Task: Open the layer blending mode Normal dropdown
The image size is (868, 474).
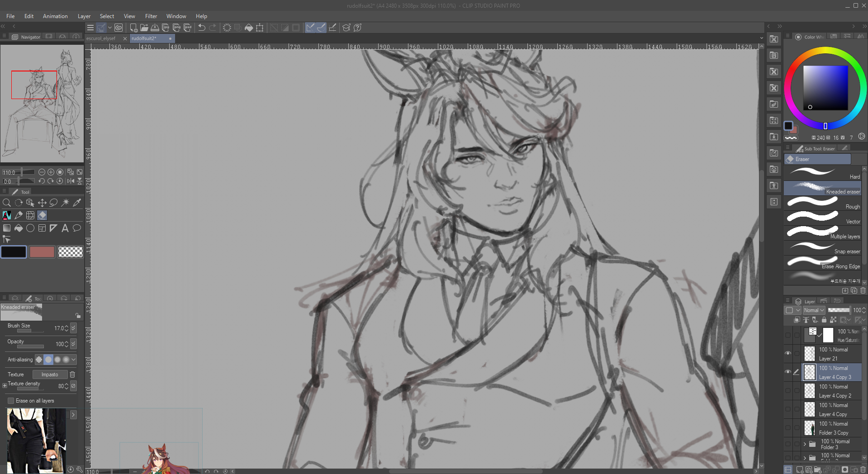Action: (814, 310)
